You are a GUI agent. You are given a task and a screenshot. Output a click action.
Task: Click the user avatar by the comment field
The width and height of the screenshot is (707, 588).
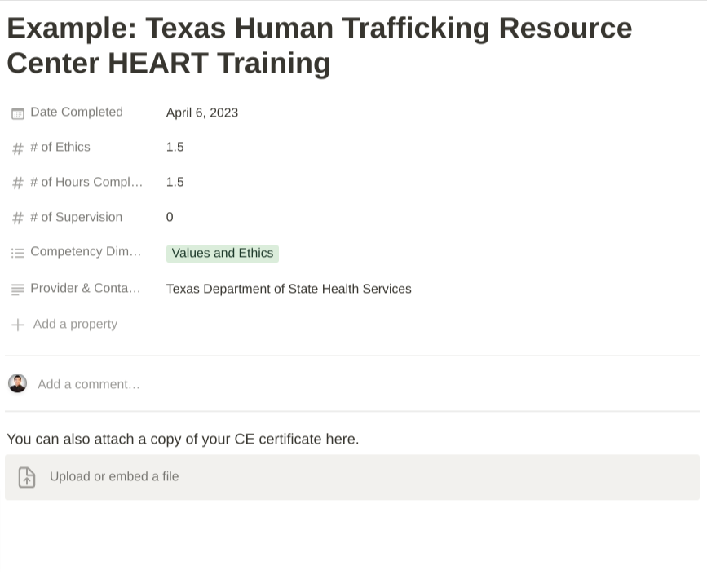(x=17, y=383)
